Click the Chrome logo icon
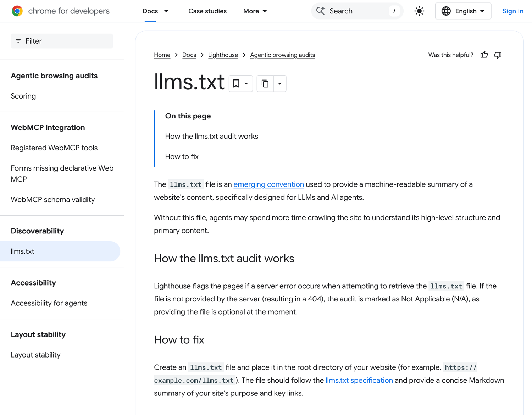 click(x=17, y=11)
